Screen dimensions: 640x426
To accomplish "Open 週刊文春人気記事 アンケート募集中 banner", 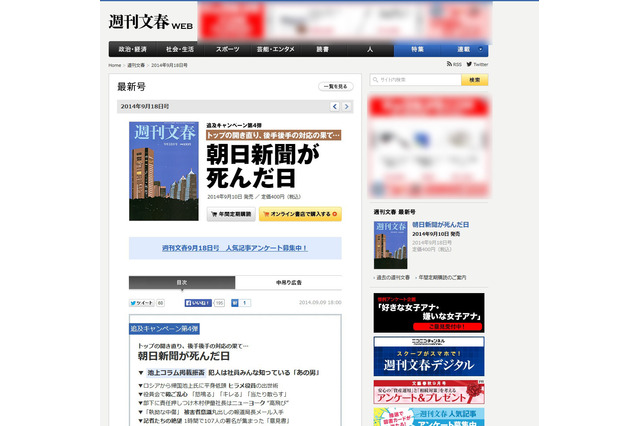I will coord(429,417).
